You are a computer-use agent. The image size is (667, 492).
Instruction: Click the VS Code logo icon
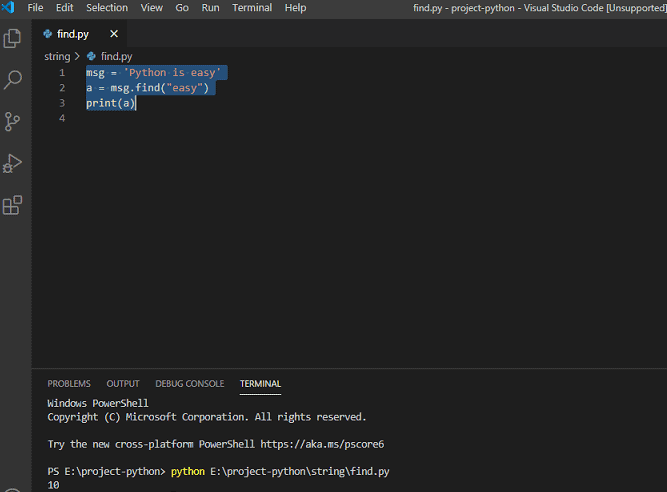coord(8,7)
